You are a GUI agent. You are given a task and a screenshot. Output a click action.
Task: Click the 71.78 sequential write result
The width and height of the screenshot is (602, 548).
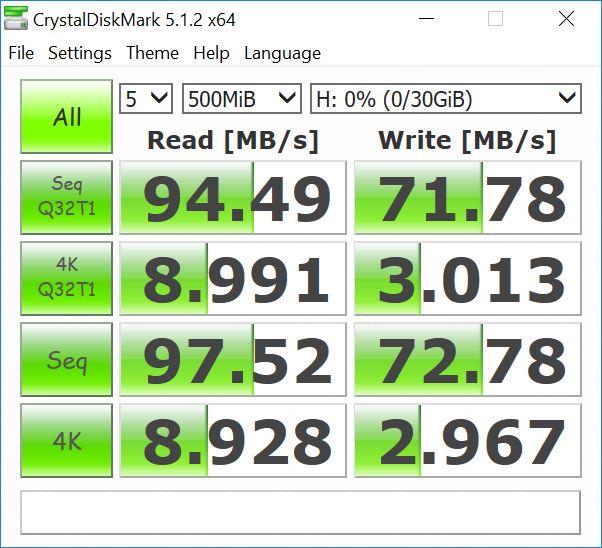(468, 199)
